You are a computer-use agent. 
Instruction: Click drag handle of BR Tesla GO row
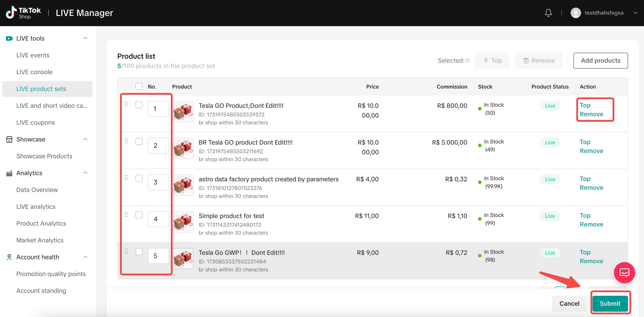126,141
